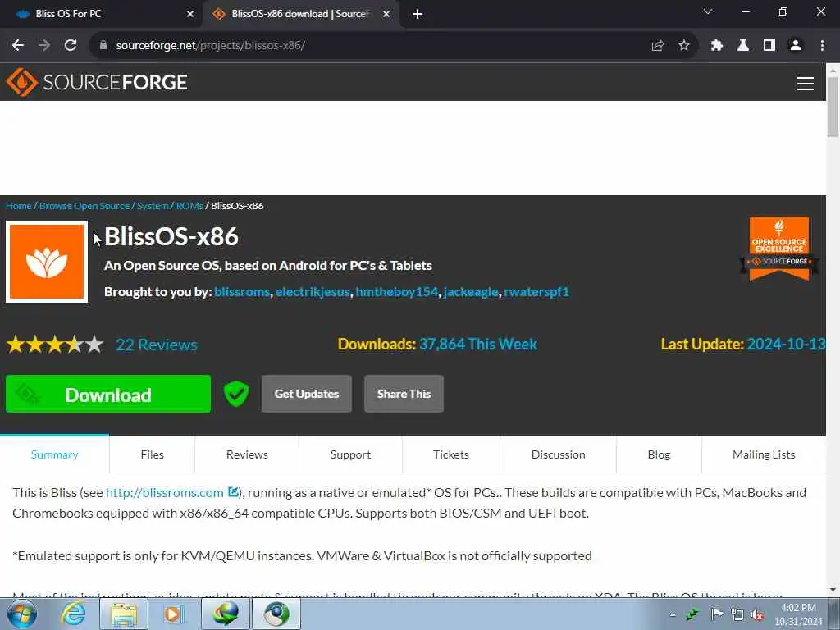The image size is (840, 630).
Task: Open Chrome three-dot menu
Action: [822, 46]
